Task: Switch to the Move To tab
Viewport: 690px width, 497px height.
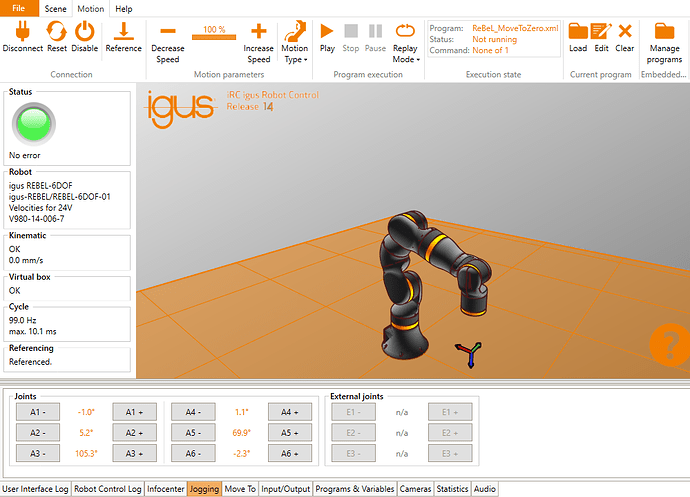Action: 240,489
